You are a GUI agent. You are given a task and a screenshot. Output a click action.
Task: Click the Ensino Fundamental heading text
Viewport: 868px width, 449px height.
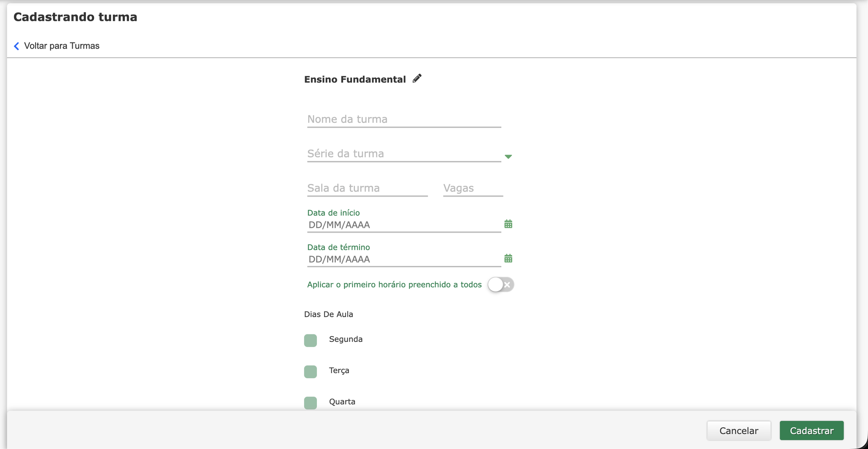[355, 79]
